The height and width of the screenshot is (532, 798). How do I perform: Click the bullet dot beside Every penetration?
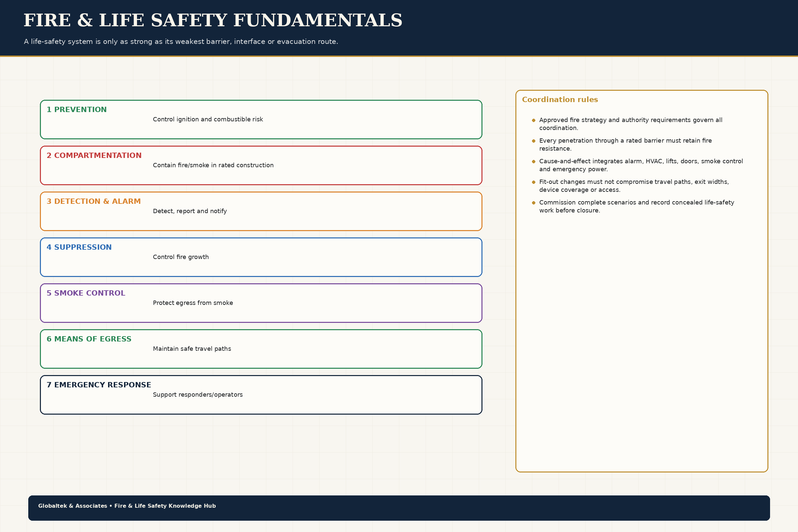click(x=534, y=141)
